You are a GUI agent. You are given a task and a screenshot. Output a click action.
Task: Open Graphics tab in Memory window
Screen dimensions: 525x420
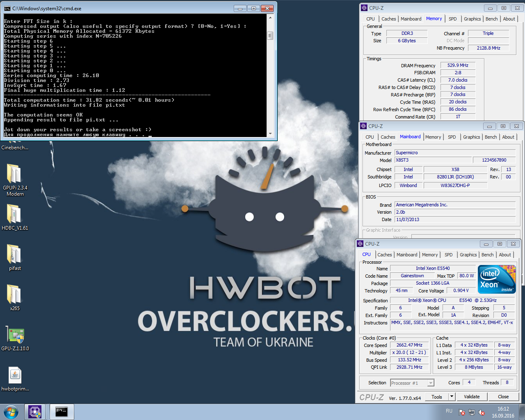click(472, 19)
